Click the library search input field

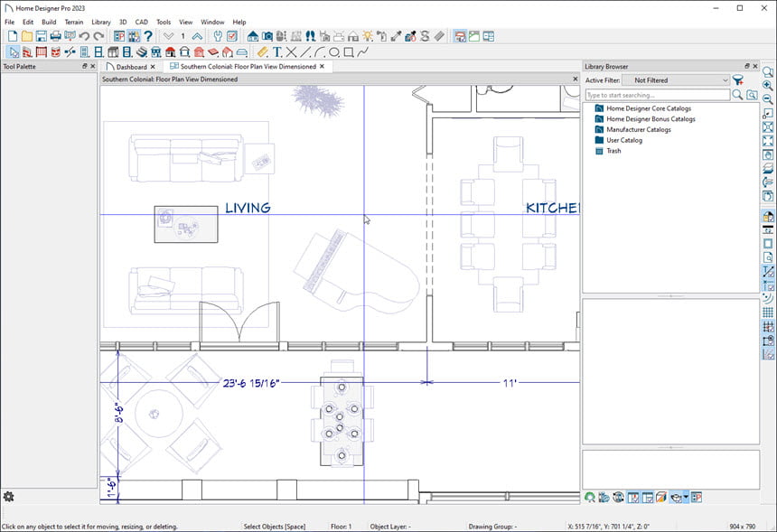[658, 95]
